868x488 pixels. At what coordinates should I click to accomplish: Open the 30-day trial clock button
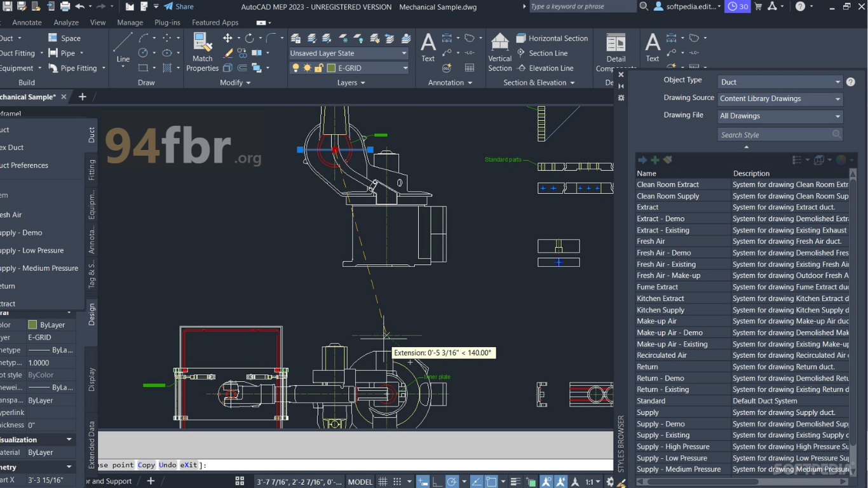point(738,6)
